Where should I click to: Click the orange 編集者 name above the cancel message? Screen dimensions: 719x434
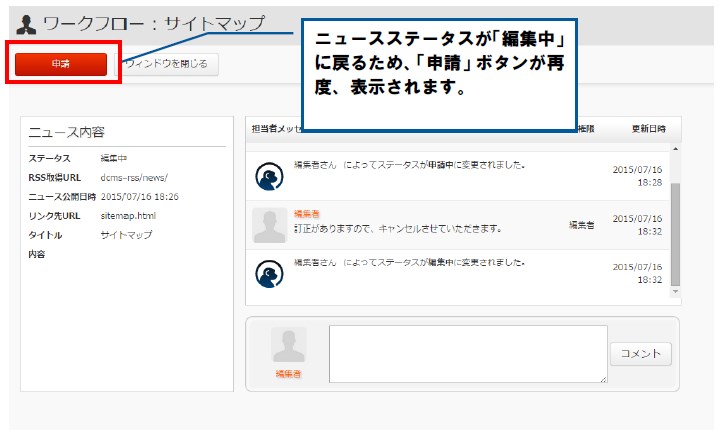[307, 214]
